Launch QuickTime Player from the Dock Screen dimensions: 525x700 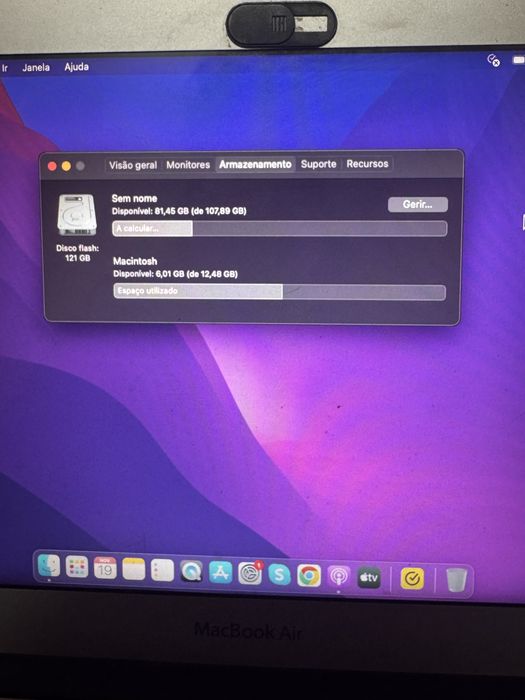click(192, 571)
